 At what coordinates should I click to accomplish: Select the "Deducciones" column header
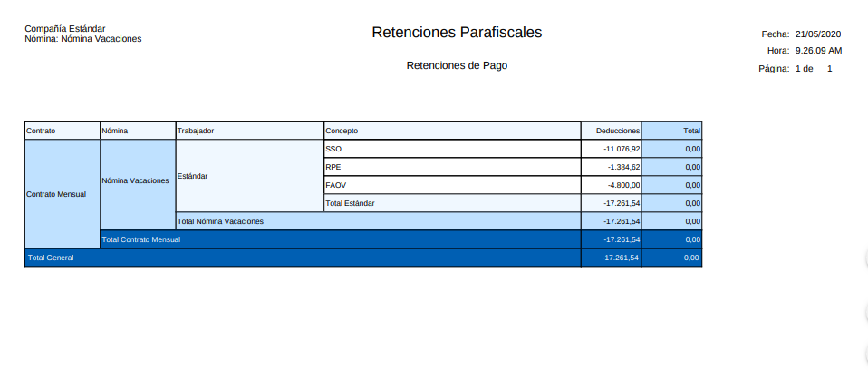click(612, 131)
